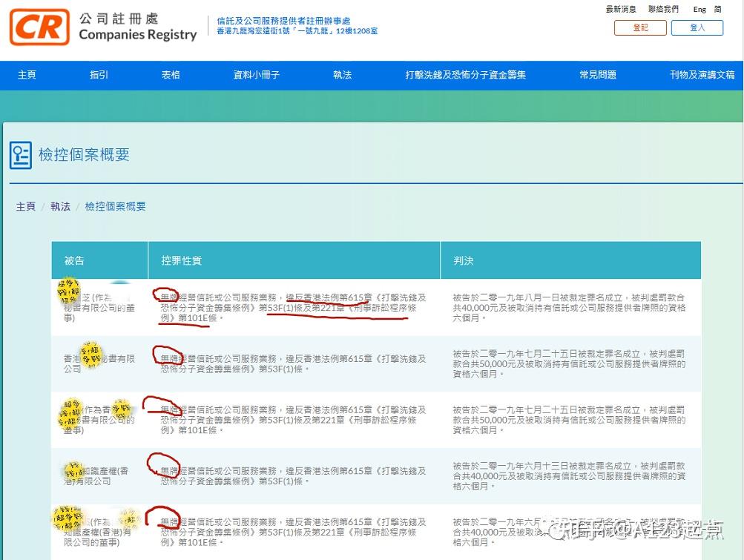
Task: Open 最新消息 at the top
Action: point(622,9)
